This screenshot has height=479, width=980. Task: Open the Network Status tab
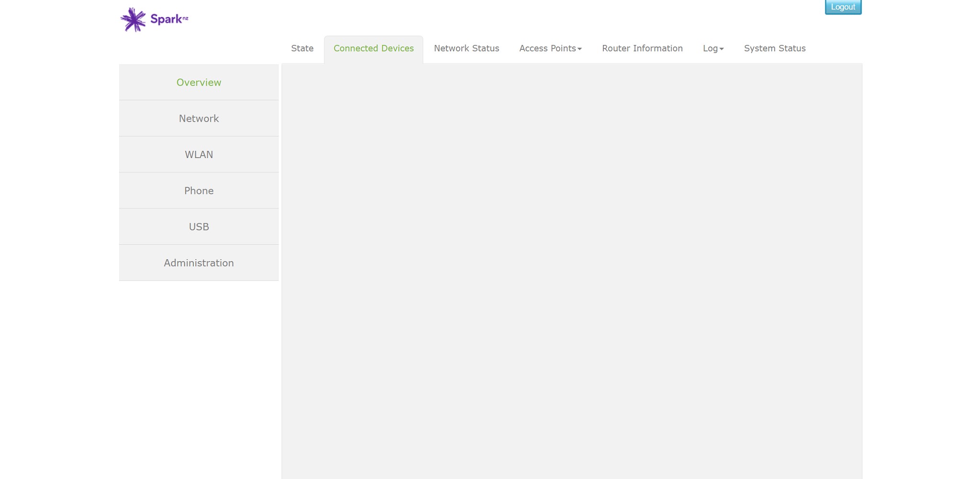(467, 48)
